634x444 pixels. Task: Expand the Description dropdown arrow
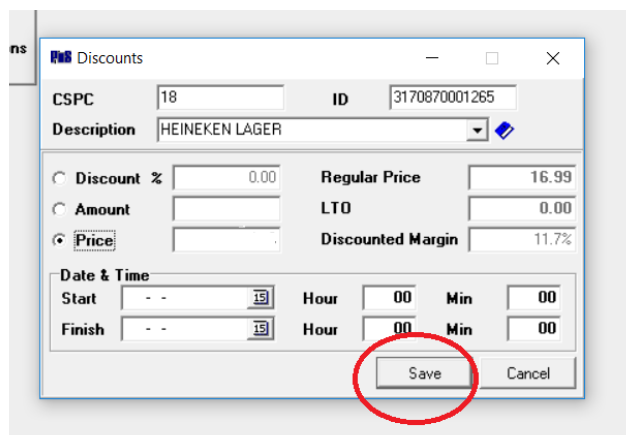click(478, 130)
